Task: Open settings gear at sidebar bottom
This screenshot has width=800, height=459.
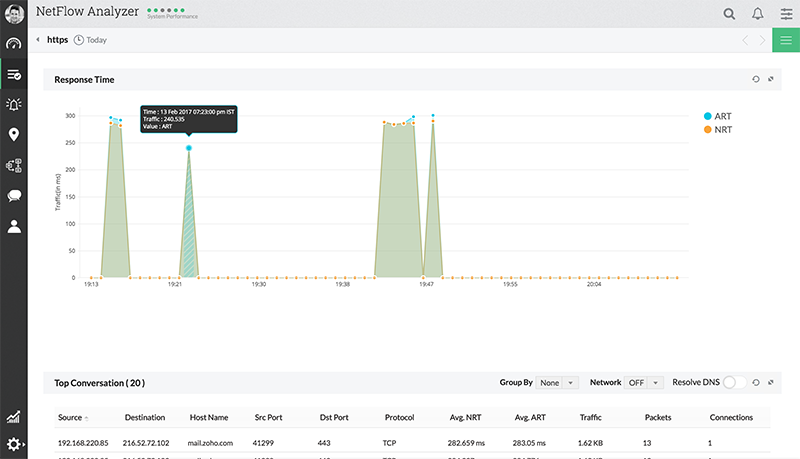Action: [x=14, y=444]
